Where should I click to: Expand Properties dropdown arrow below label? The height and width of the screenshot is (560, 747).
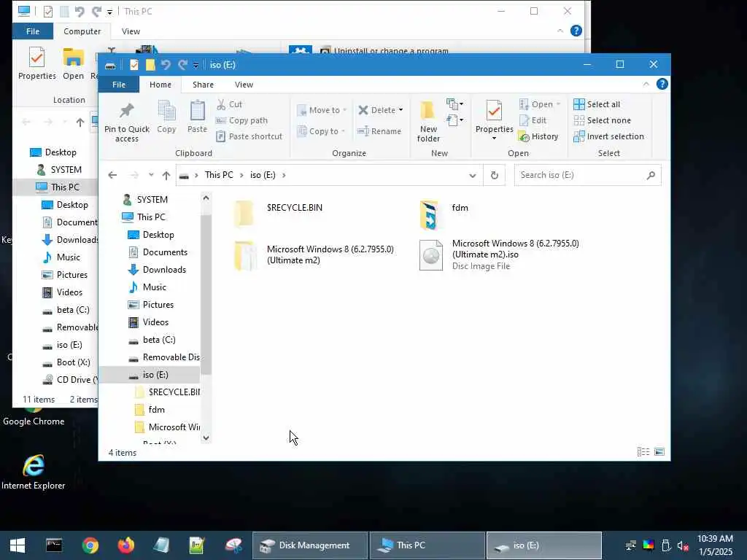click(x=494, y=139)
